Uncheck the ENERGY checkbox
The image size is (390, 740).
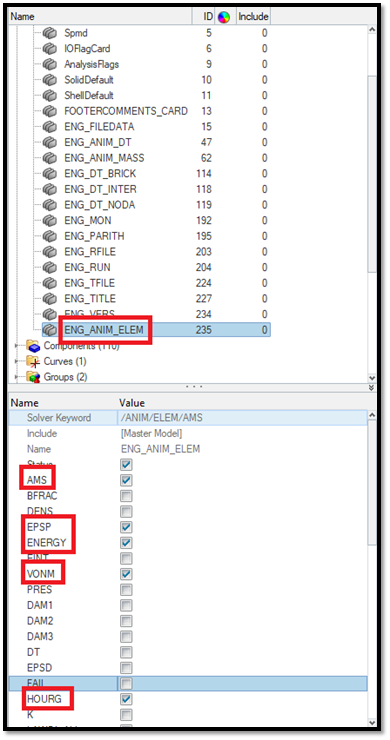pos(126,543)
